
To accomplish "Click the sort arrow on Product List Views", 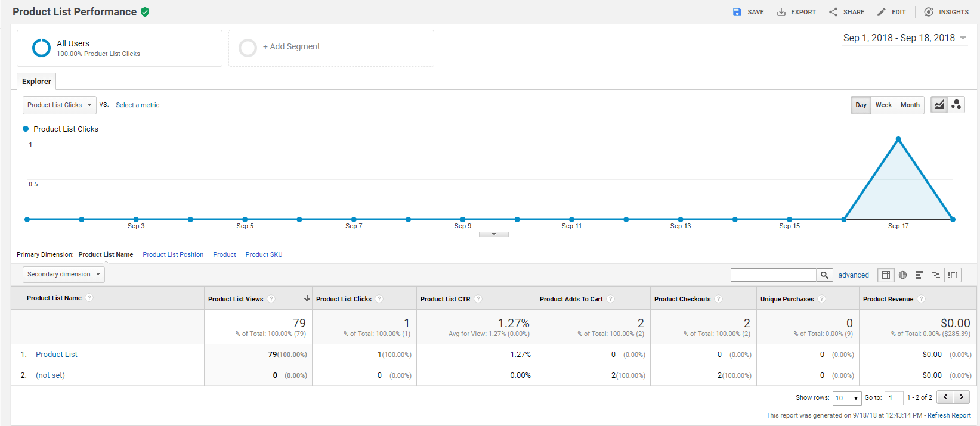I will pyautogui.click(x=307, y=298).
